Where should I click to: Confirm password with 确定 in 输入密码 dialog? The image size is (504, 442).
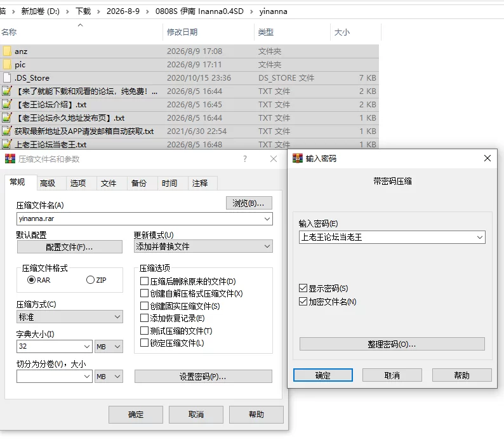pyautogui.click(x=323, y=375)
